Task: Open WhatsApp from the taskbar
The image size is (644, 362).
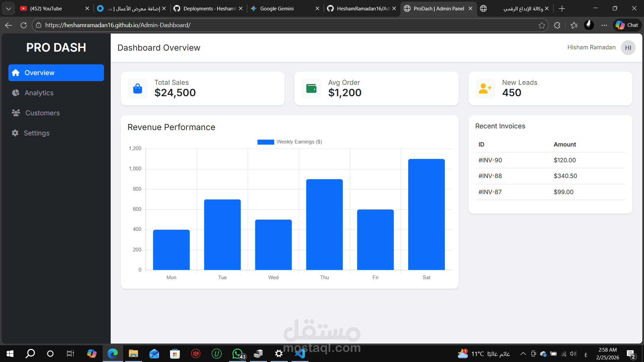Action: click(237, 354)
